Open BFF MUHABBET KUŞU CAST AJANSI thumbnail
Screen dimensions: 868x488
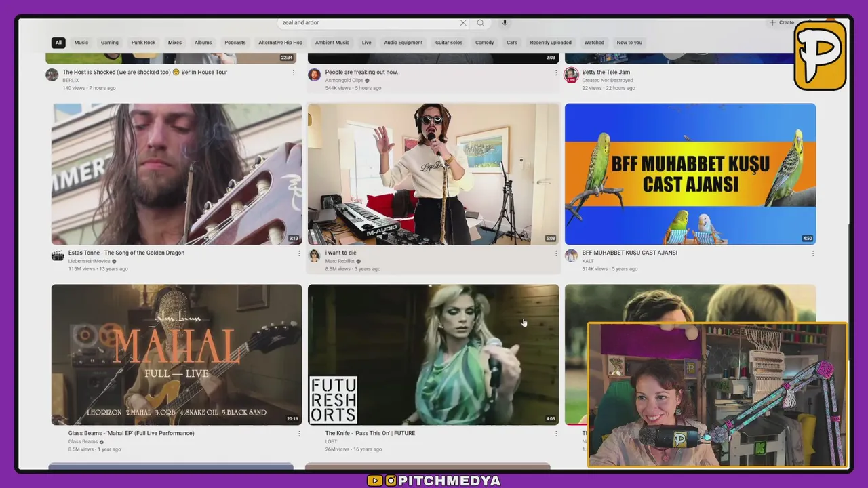(x=690, y=174)
